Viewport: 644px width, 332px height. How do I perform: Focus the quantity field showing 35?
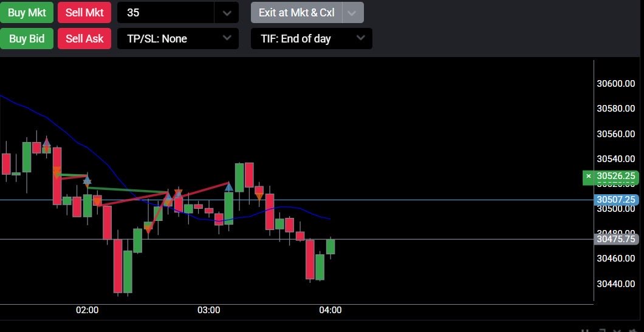click(166, 12)
